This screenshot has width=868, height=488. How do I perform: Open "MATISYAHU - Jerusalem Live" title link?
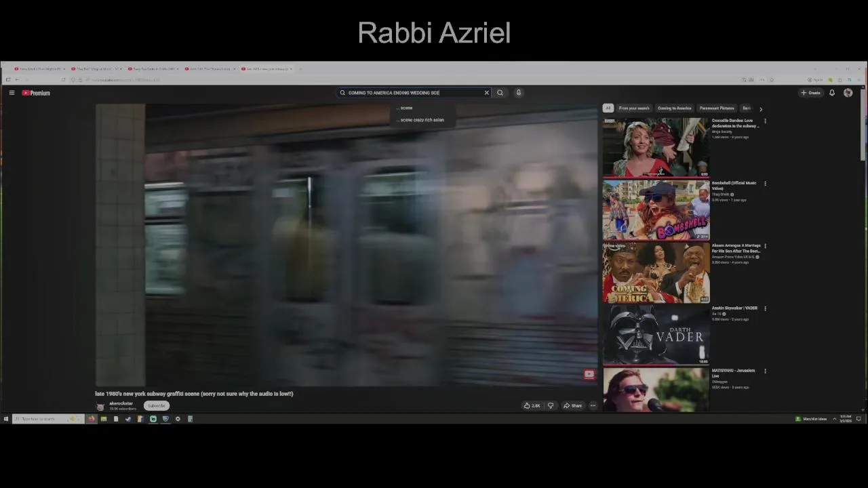pos(733,373)
